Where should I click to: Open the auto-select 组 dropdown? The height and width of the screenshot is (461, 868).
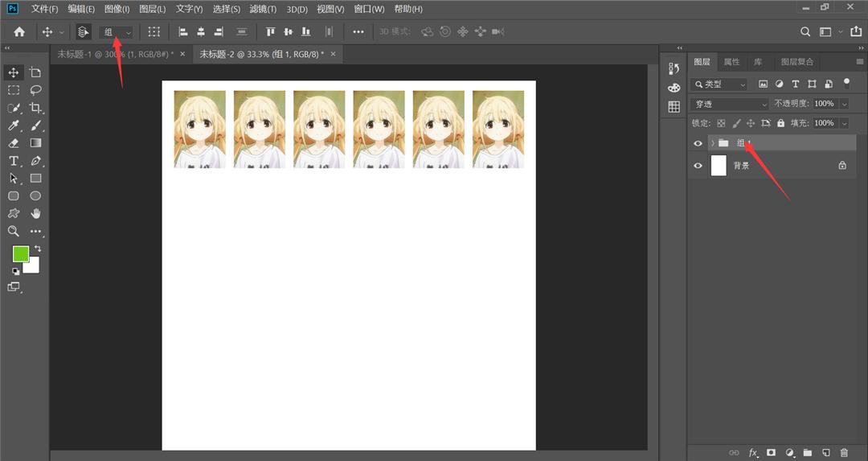coord(117,32)
